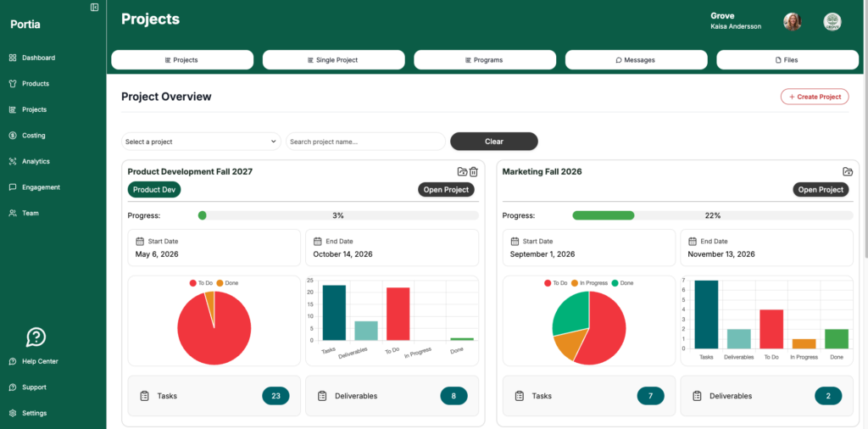Toggle In Progress legend in Marketing pie chart
This screenshot has width=868, height=429.
[x=589, y=283]
